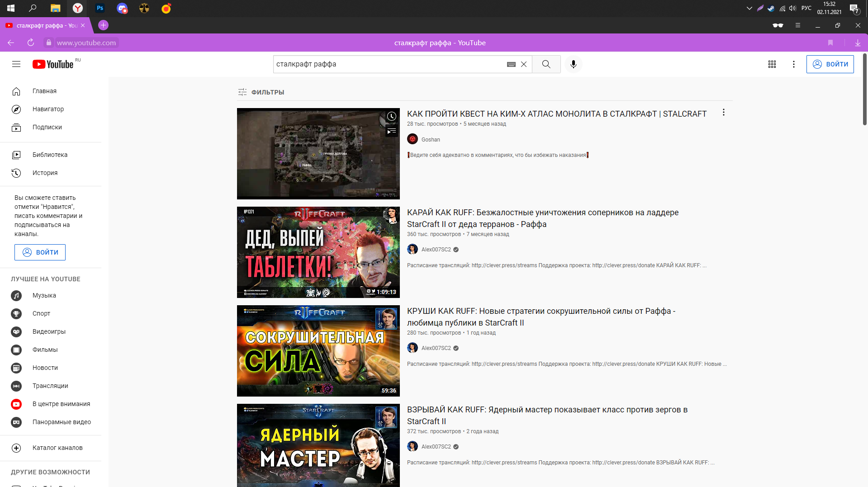The height and width of the screenshot is (487, 868).
Task: Click the browser address bar www.youtube.com
Action: [86, 43]
